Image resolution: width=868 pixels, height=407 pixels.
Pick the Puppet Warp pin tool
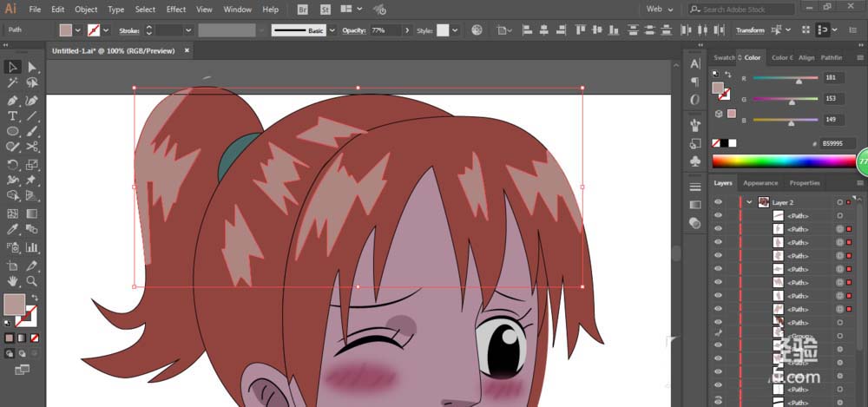point(32,180)
